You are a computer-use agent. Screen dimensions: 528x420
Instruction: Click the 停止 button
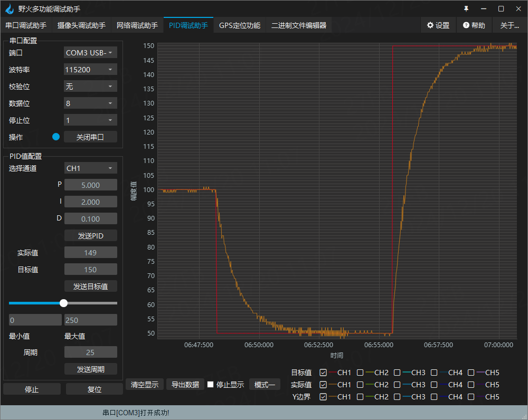click(x=32, y=389)
